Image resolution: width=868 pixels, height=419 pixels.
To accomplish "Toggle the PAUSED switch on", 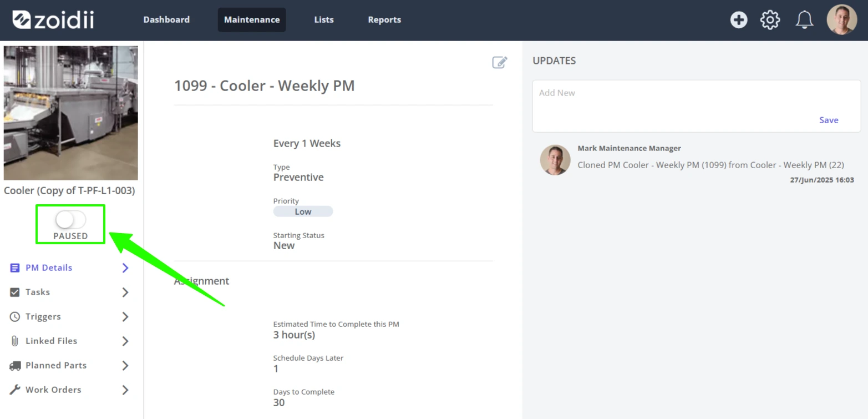I will pyautogui.click(x=71, y=220).
